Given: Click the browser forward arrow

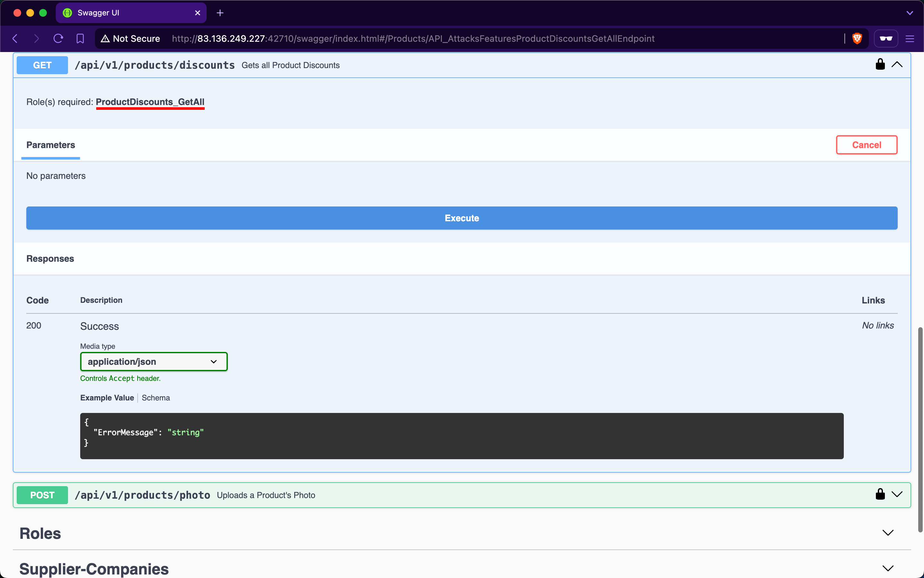Looking at the screenshot, I should 36,39.
